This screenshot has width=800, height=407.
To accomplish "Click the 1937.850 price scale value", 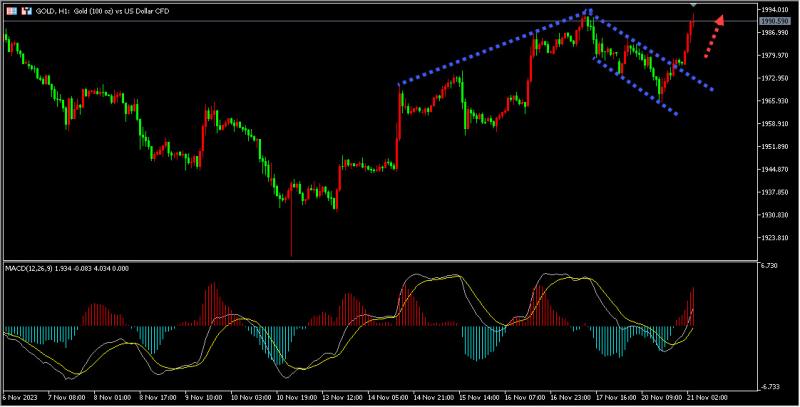I will coord(776,192).
